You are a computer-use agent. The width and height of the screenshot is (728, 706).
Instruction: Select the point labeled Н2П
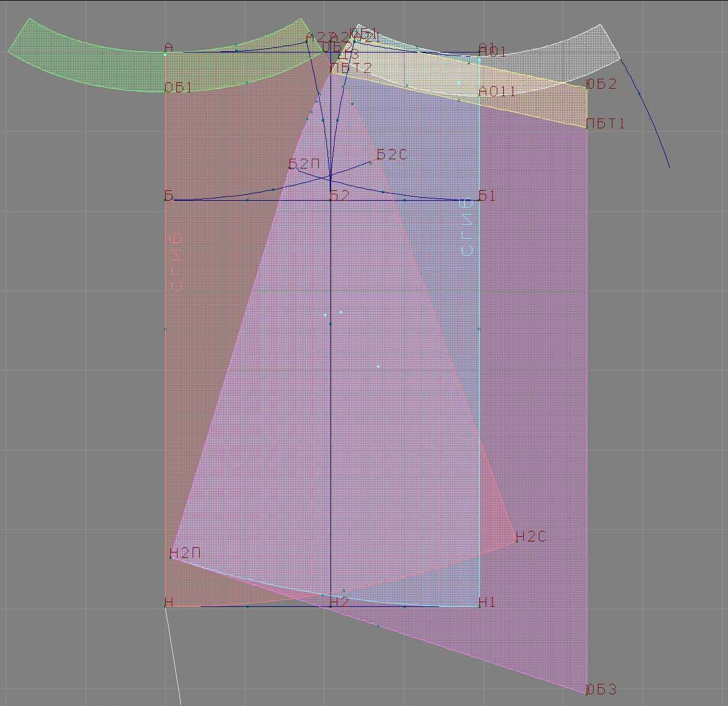coord(185,553)
